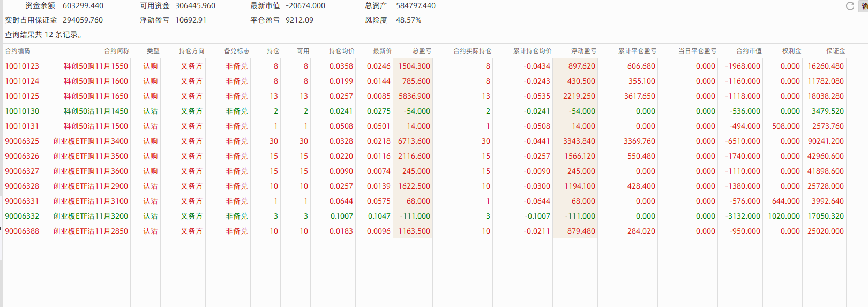868x307 pixels.
Task: Select contract code 10010123 row
Action: [x=22, y=66]
